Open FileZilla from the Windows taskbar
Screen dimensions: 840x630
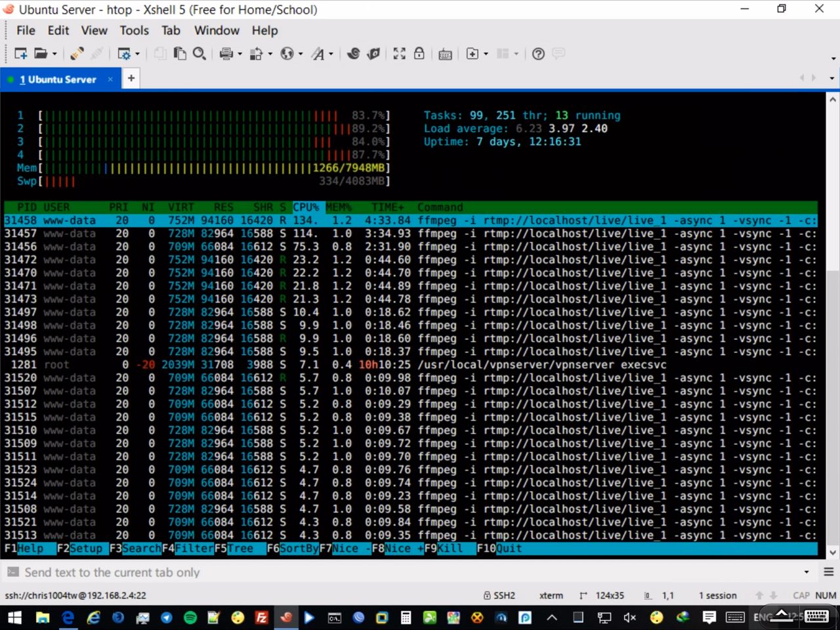261,618
